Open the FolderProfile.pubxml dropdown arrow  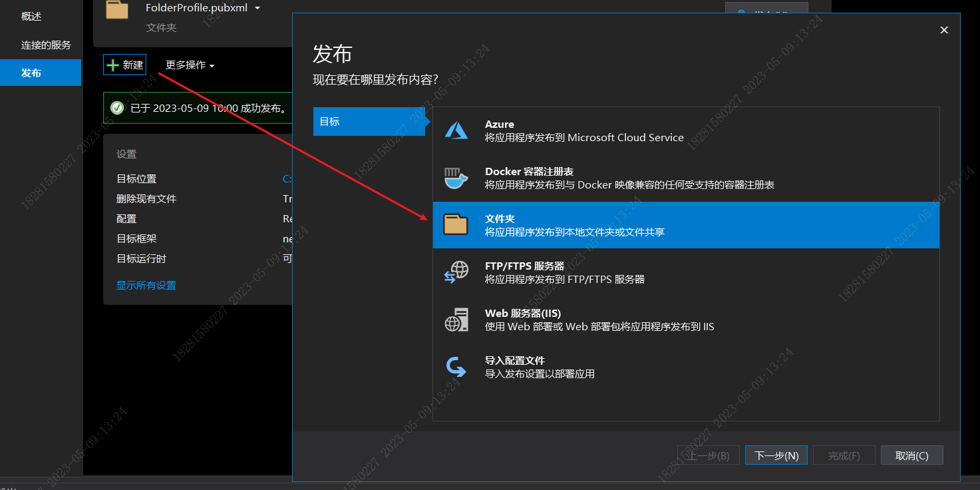(257, 9)
